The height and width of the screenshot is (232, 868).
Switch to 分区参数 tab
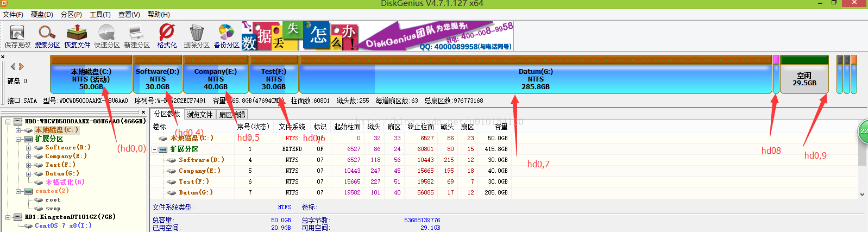(167, 114)
